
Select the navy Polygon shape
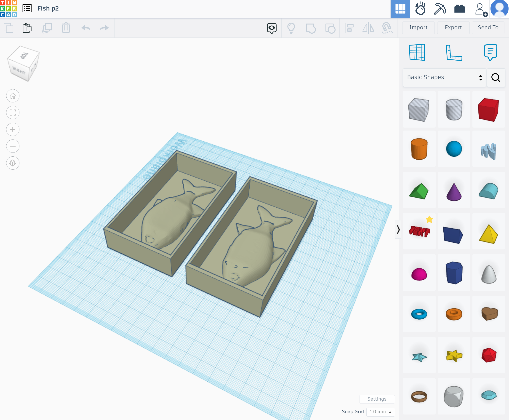454,273
